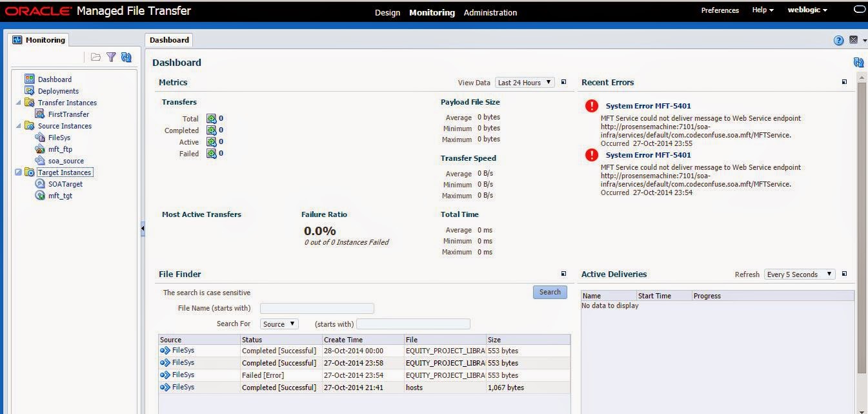Click the source icon in the Failed [Error] row
868x414 pixels.
tap(165, 375)
